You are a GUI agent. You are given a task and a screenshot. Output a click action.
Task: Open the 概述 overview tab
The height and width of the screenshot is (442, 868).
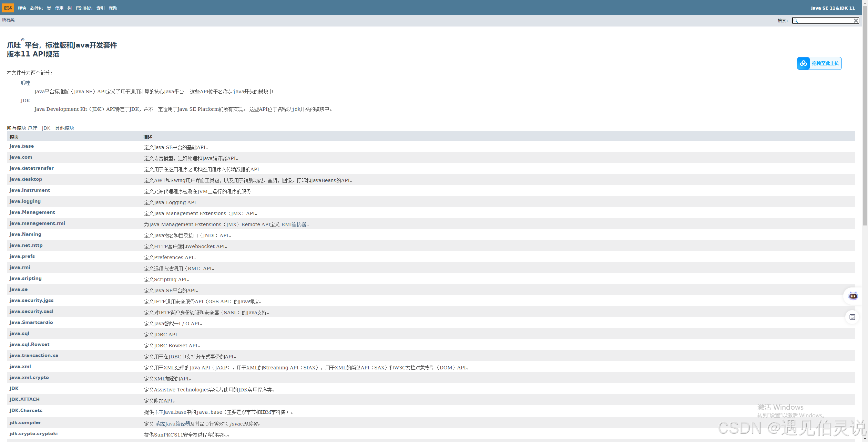click(8, 8)
